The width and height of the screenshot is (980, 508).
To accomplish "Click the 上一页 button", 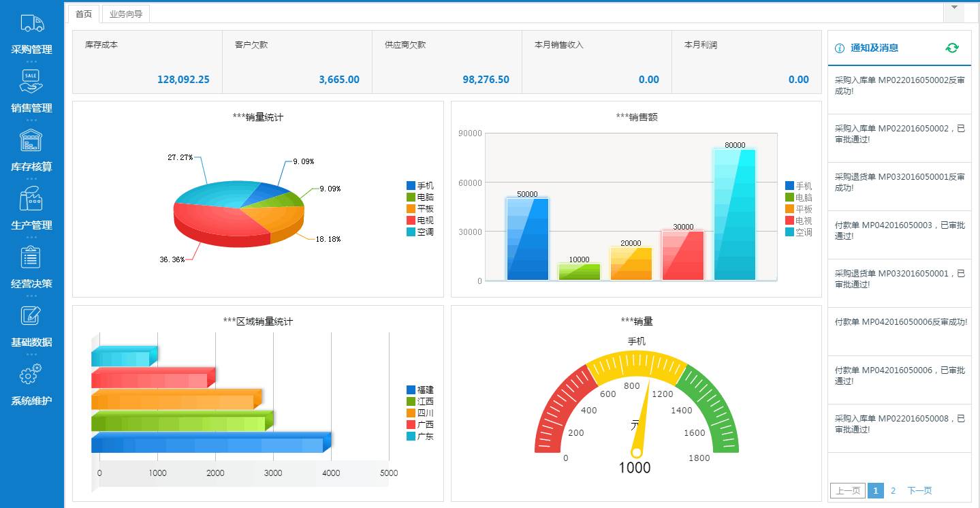I will tap(847, 490).
